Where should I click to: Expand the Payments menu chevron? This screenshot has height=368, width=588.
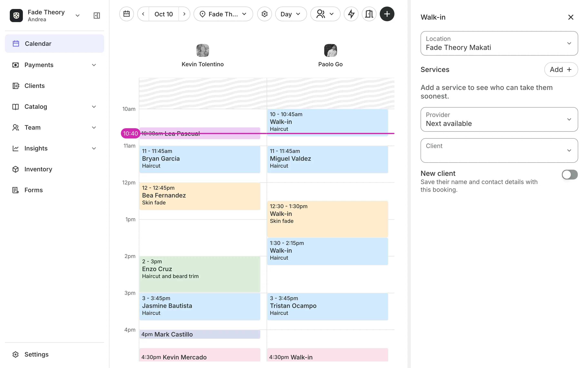tap(94, 65)
